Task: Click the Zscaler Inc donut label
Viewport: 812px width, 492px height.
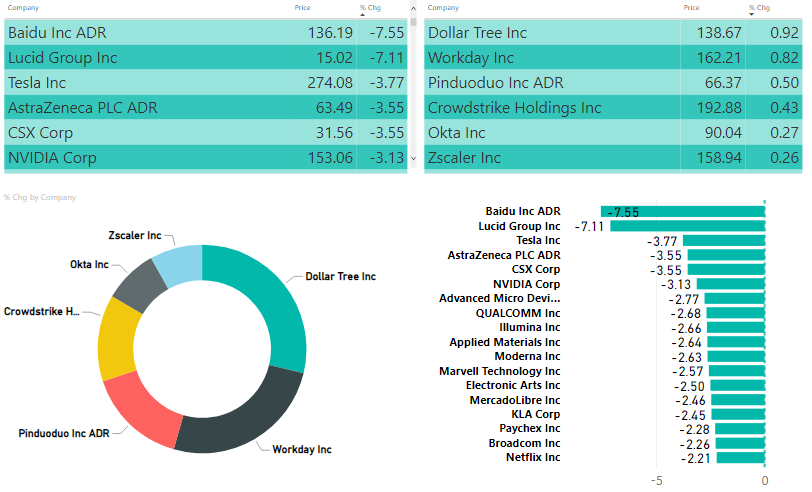Action: coord(135,236)
